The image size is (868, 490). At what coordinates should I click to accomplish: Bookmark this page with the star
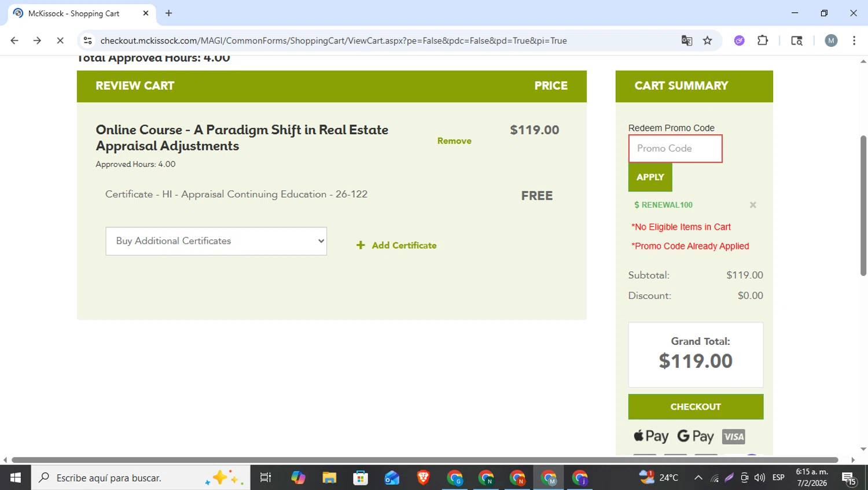point(707,40)
